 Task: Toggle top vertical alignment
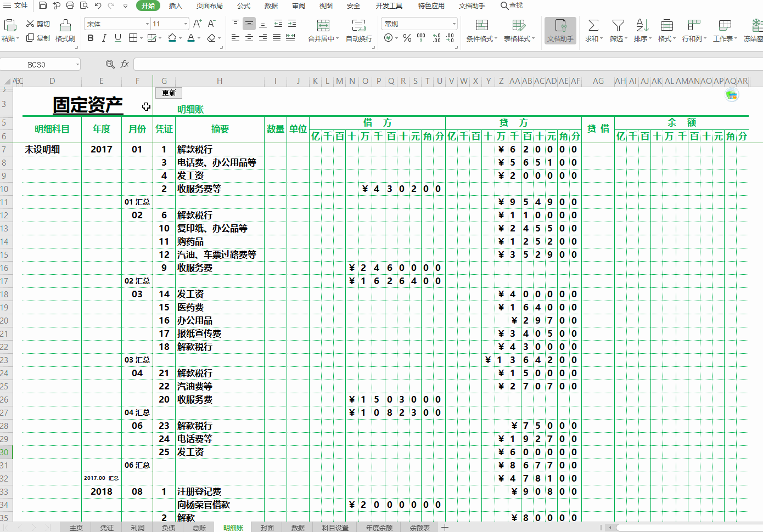[x=235, y=24]
